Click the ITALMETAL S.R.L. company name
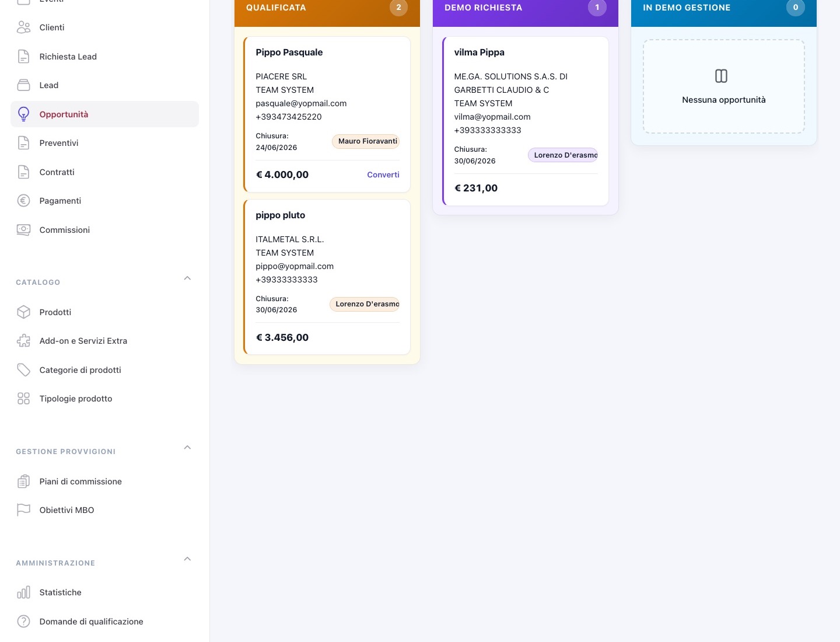Image resolution: width=840 pixels, height=642 pixels. [x=290, y=239]
